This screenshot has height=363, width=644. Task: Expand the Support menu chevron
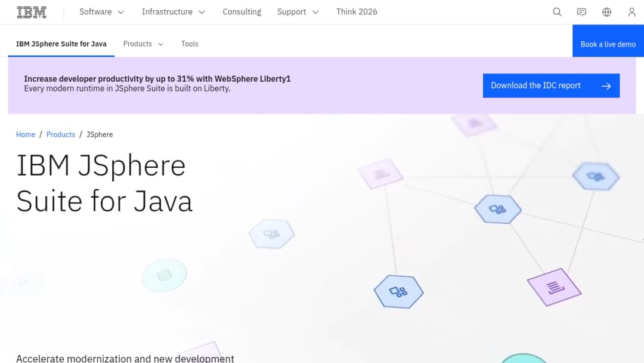click(x=315, y=13)
